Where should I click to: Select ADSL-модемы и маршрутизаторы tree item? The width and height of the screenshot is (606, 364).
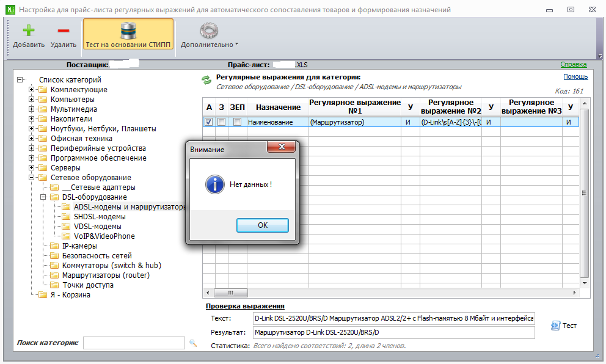tap(129, 206)
